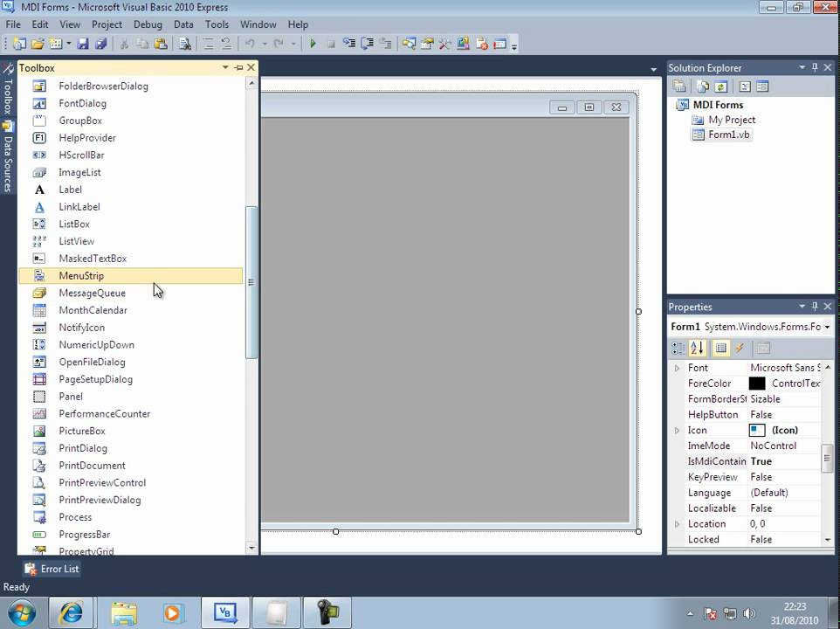Select the MDI Forms project node
The width and height of the screenshot is (840, 629).
pos(718,105)
